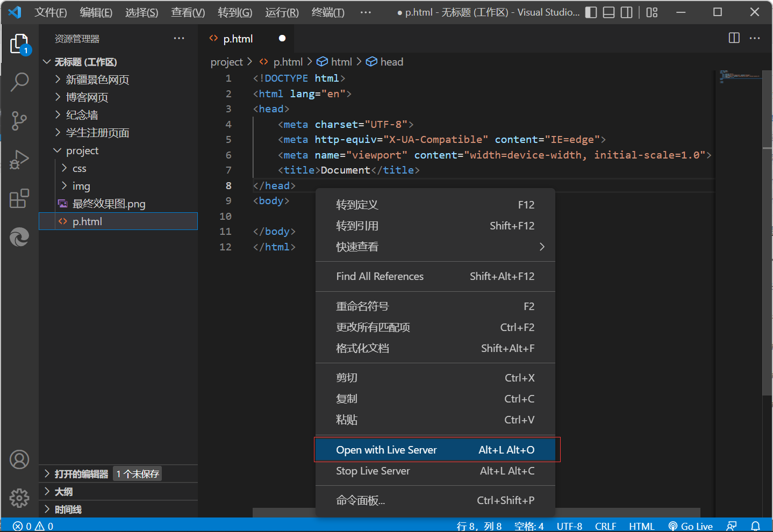
Task: Choose 重命名符号 in context menu
Action: coord(435,306)
